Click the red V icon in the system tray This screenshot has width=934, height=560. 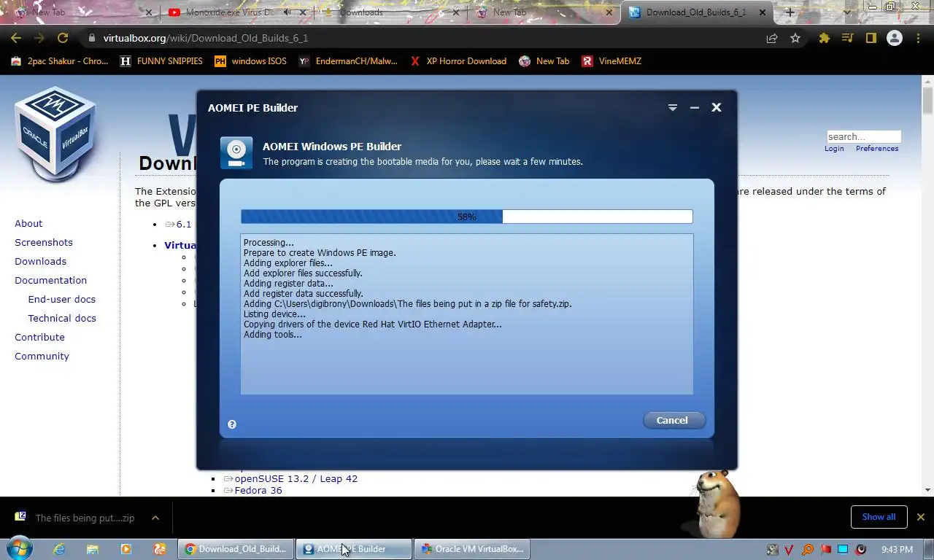[x=790, y=549]
